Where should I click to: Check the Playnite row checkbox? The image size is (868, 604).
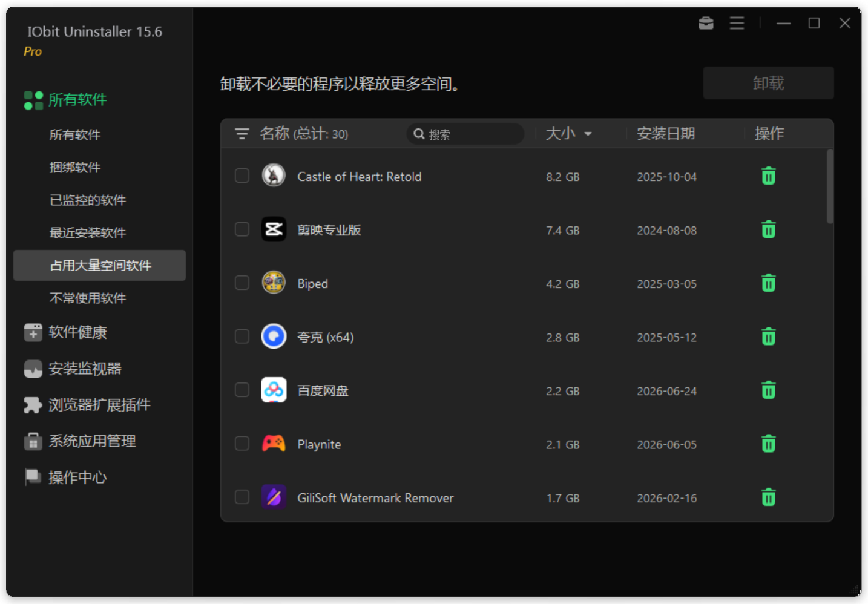242,444
